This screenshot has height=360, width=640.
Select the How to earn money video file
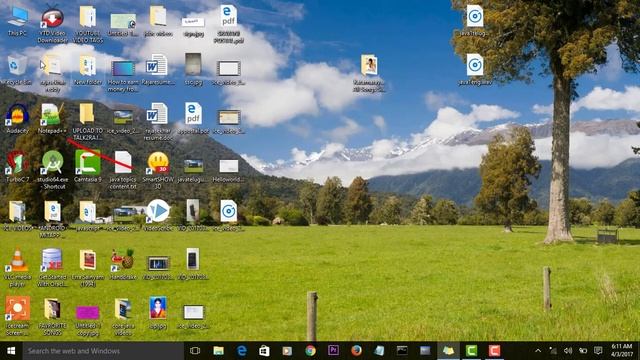pyautogui.click(x=123, y=76)
